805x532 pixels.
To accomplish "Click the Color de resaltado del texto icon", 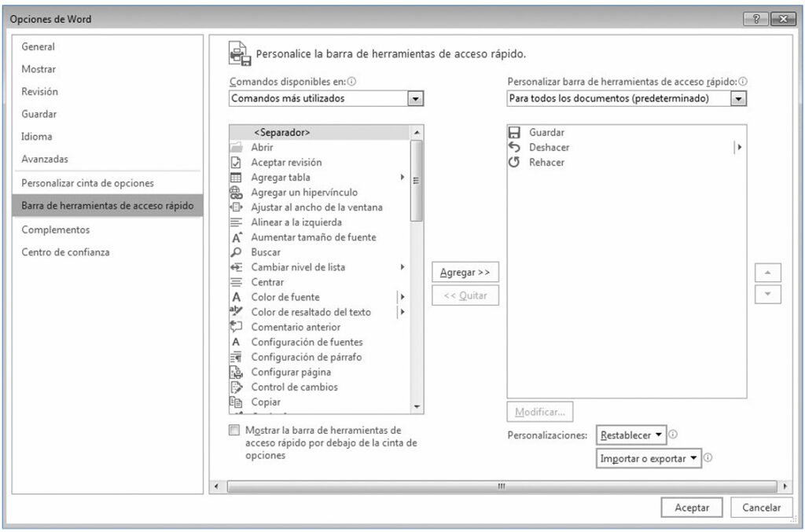I will click(x=236, y=311).
